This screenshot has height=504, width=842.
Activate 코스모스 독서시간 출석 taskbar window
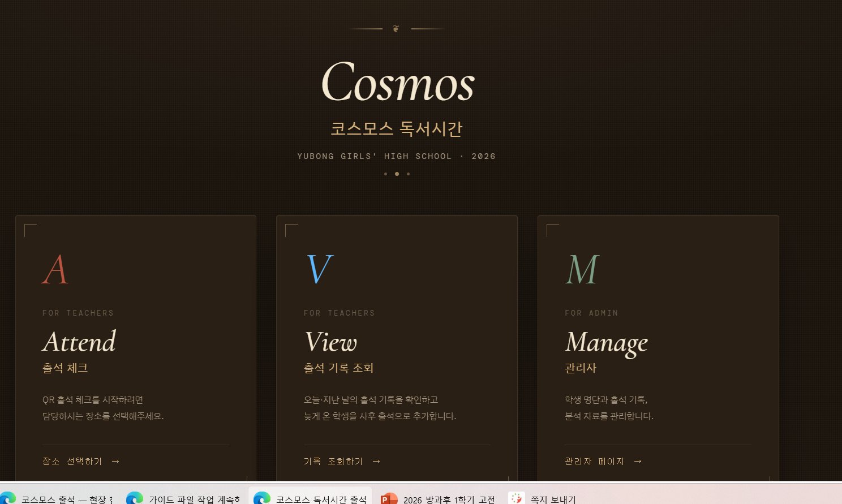pos(311,499)
